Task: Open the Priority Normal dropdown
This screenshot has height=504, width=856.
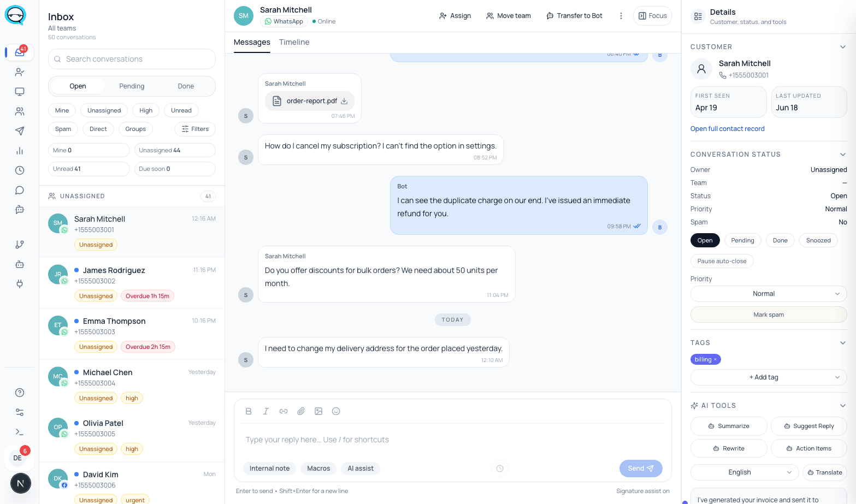Action: (769, 294)
